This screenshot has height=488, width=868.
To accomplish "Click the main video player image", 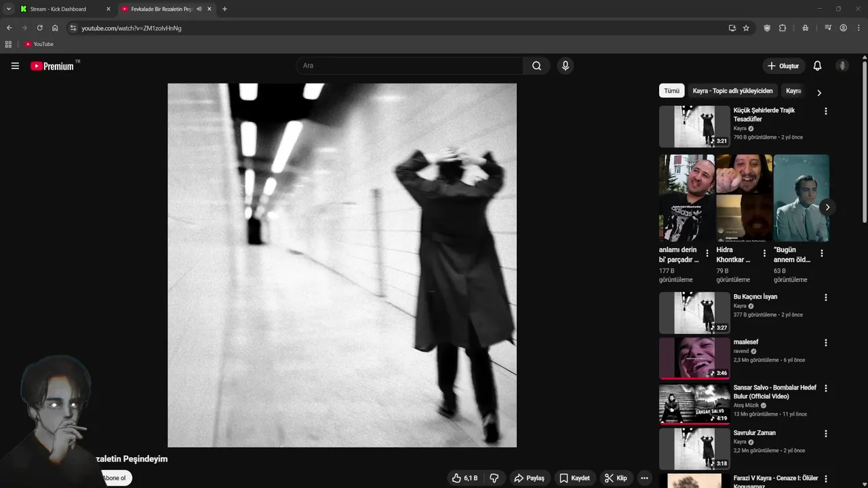I will click(342, 265).
